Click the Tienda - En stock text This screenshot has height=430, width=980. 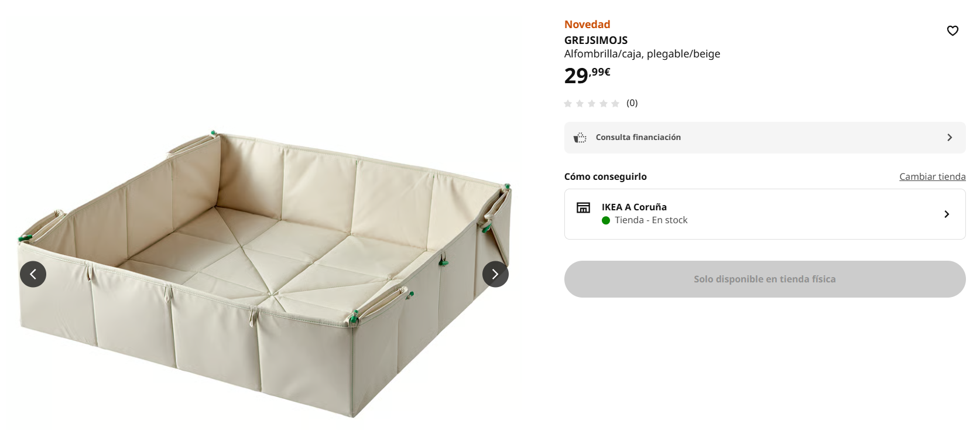[651, 220]
